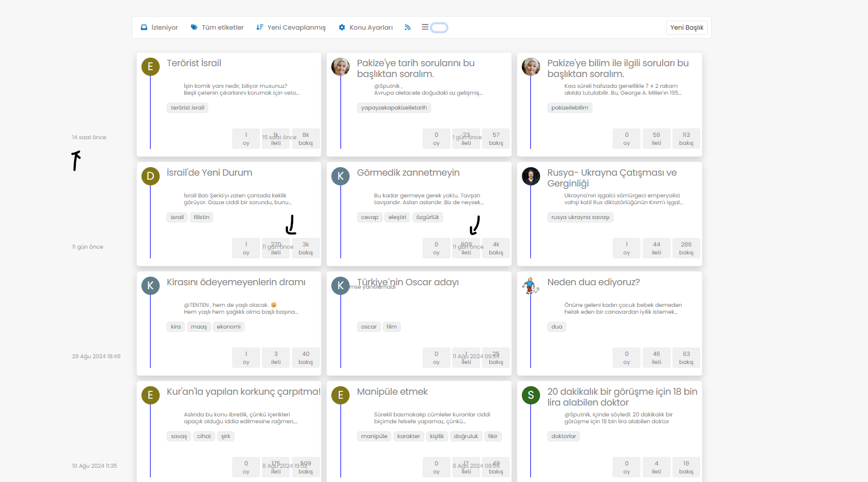Click the Yeni Başlık button
The image size is (868, 482).
(687, 27)
